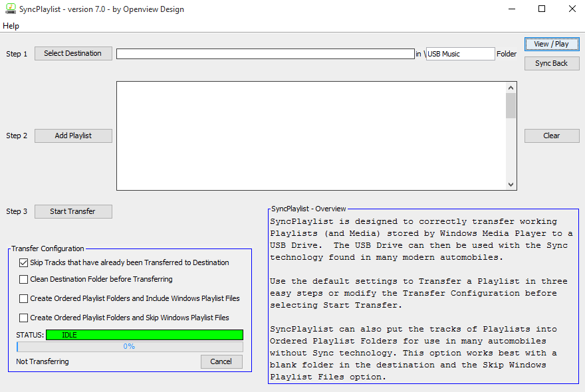Open View / Play

[551, 44]
